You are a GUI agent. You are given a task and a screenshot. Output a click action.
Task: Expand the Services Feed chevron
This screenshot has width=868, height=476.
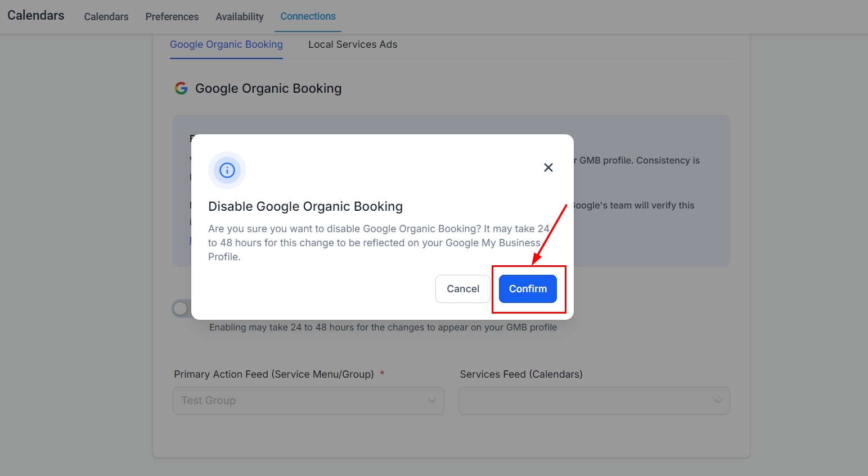point(717,401)
